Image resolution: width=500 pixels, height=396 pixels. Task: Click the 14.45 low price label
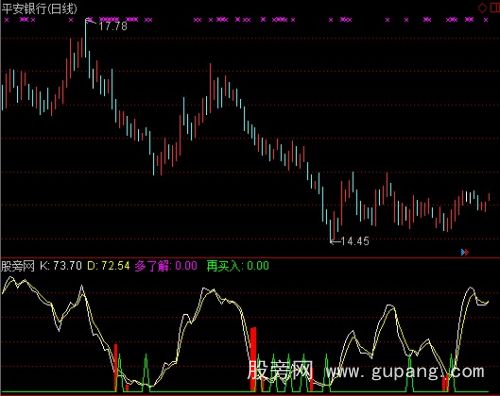[x=355, y=241]
